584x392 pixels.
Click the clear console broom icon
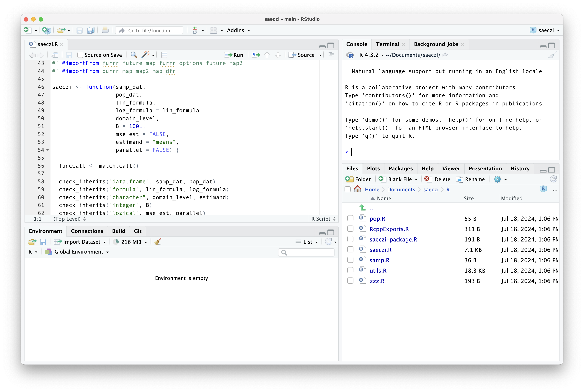552,55
